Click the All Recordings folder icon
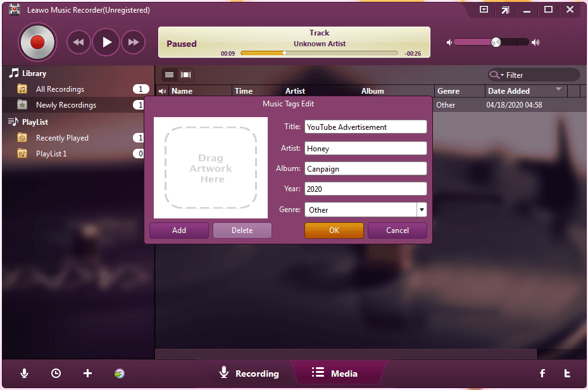The image size is (588, 390). (22, 89)
